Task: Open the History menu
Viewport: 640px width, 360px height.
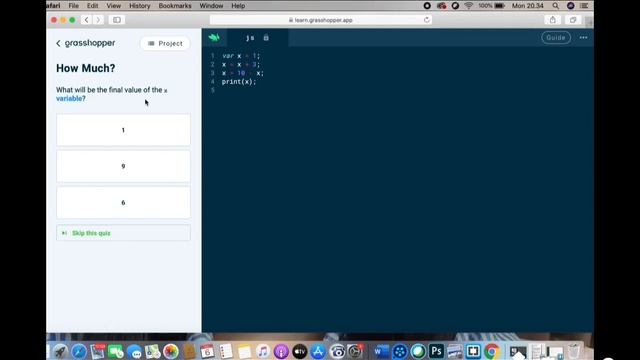Action: 140,6
